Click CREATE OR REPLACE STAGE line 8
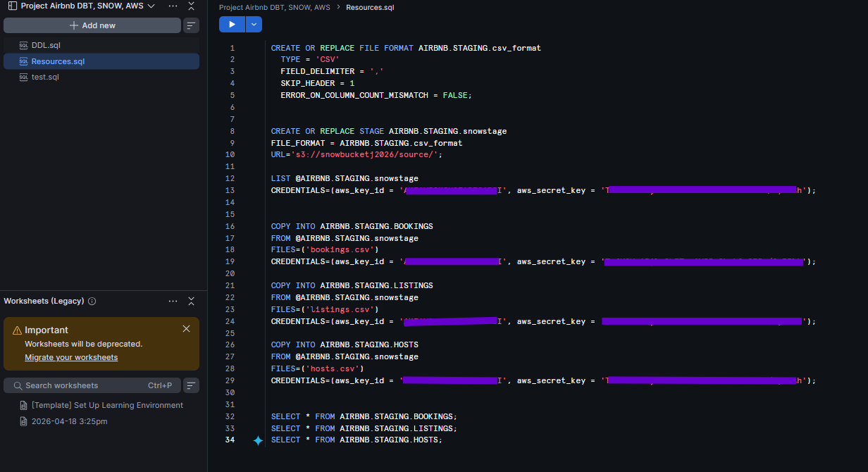The image size is (868, 472). pyautogui.click(x=389, y=131)
